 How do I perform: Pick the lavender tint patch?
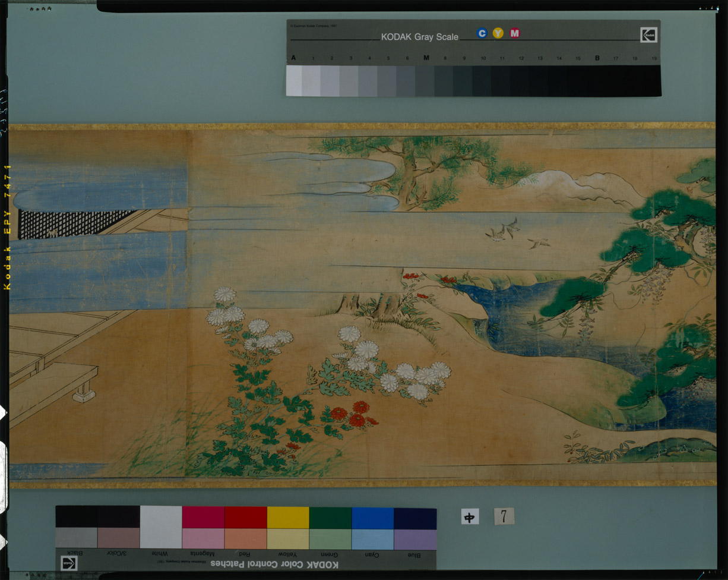pyautogui.click(x=415, y=540)
